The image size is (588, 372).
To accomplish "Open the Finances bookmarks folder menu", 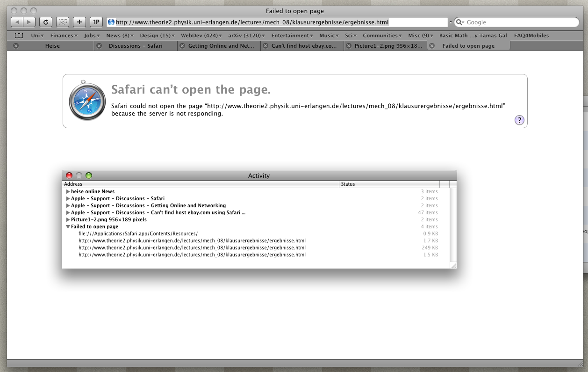I will coord(65,36).
